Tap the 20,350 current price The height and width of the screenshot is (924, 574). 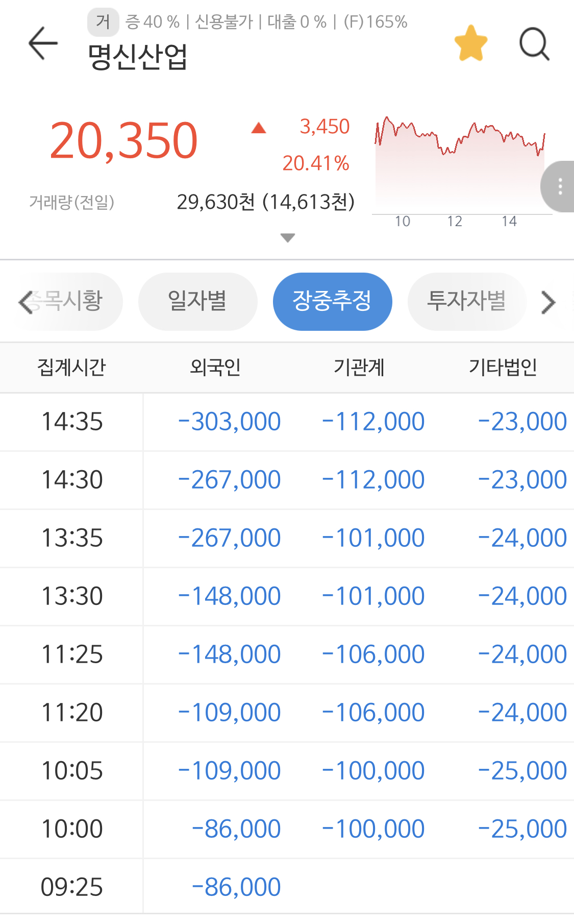(x=123, y=140)
